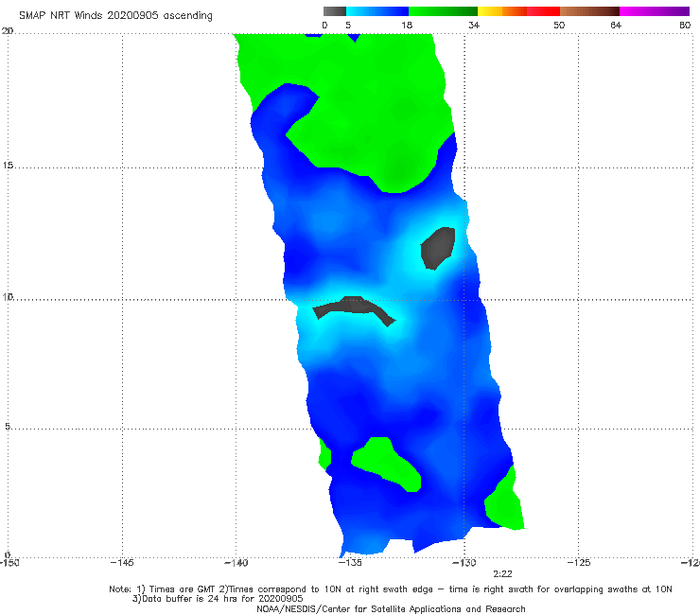Click the swath time label "2:22"
The image size is (700, 615).
pos(502,574)
